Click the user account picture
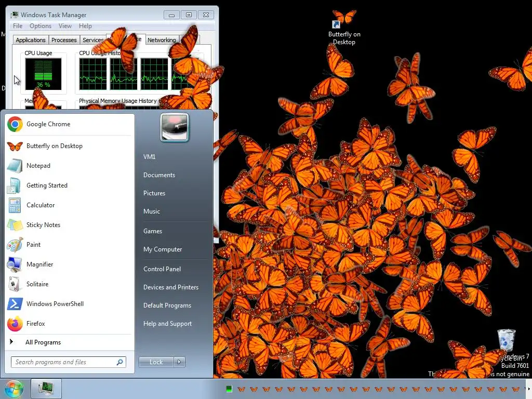532x399 pixels. [x=175, y=127]
